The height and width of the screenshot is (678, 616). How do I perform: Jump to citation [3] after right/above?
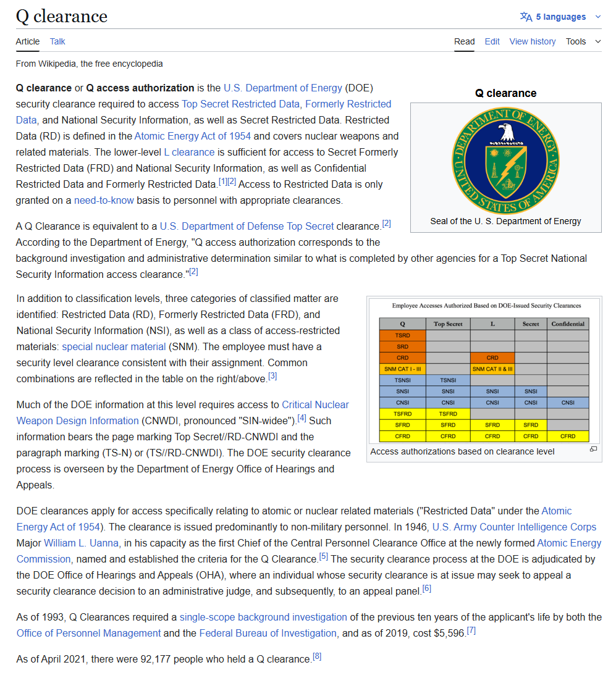click(272, 376)
